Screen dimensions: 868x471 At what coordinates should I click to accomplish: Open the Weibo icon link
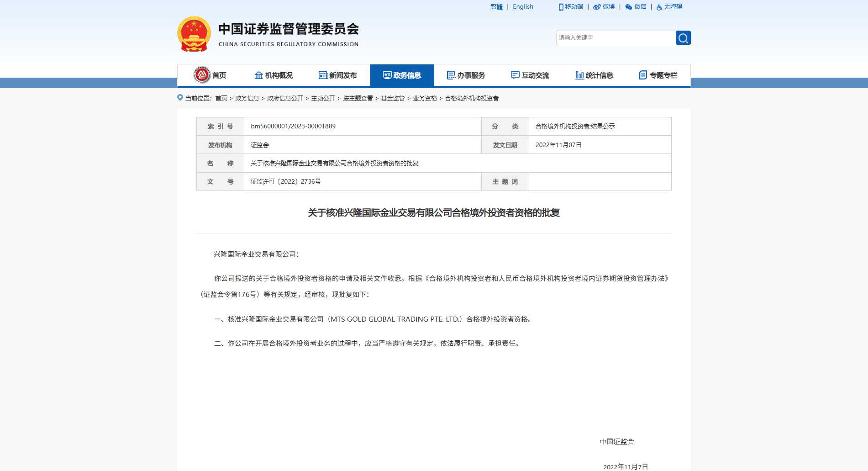click(597, 7)
